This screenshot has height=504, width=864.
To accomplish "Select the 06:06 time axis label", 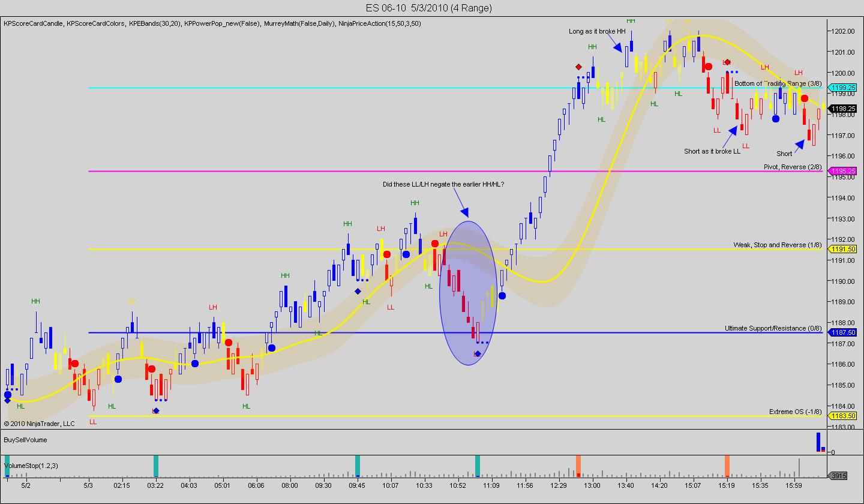I will tap(256, 485).
